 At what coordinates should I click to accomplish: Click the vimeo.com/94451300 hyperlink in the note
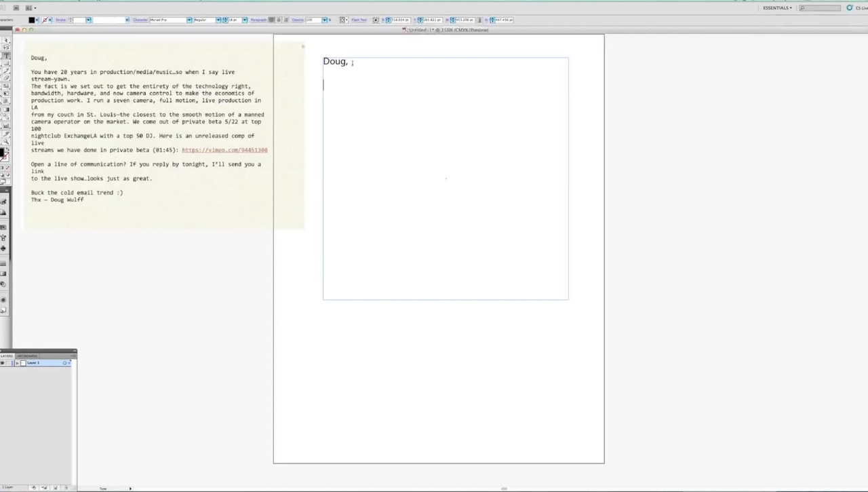tap(224, 150)
